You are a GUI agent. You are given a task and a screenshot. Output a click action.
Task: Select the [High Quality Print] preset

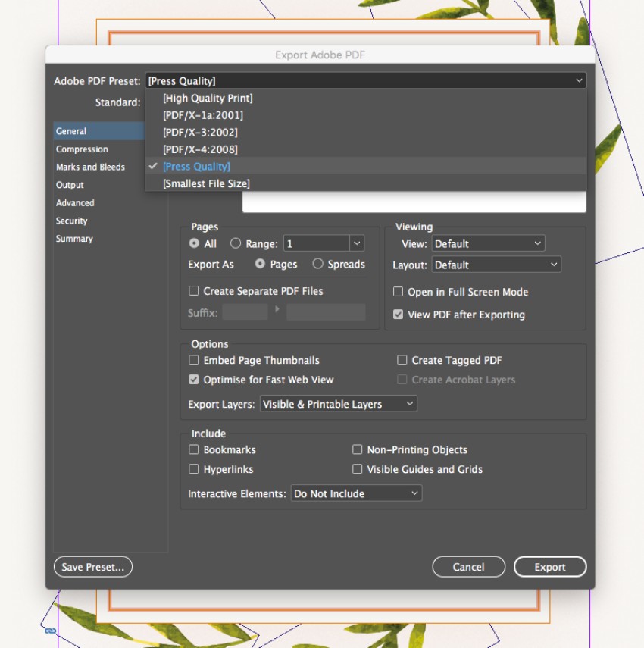[207, 98]
